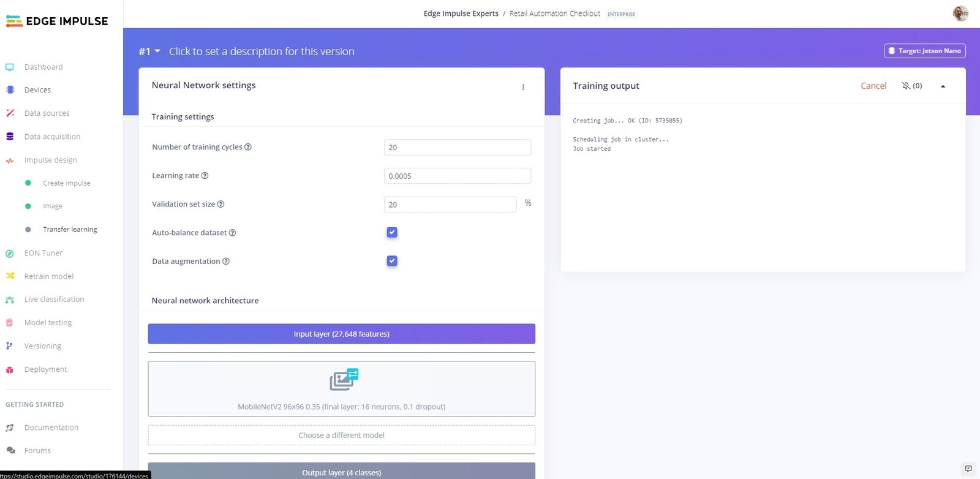The width and height of the screenshot is (980, 479).
Task: Click the Documentation rocket icon
Action: pos(10,428)
